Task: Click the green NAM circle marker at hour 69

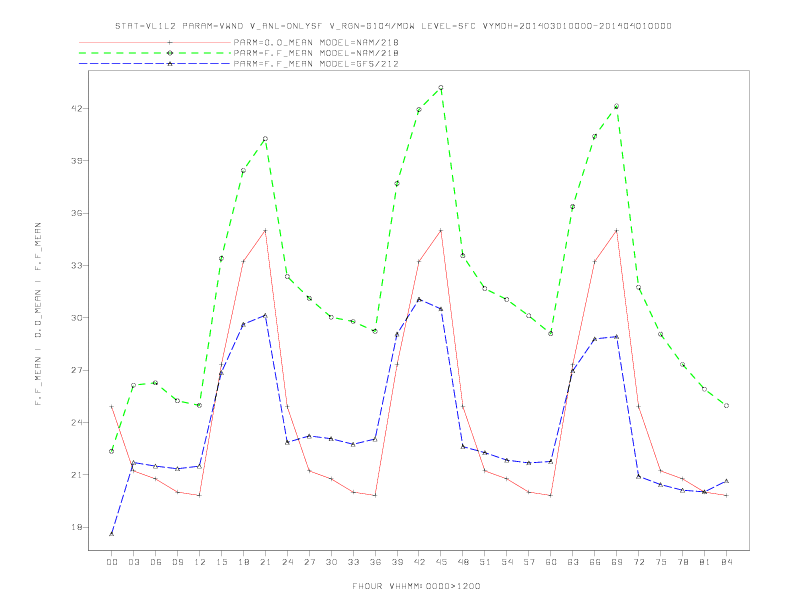Action: (x=617, y=107)
